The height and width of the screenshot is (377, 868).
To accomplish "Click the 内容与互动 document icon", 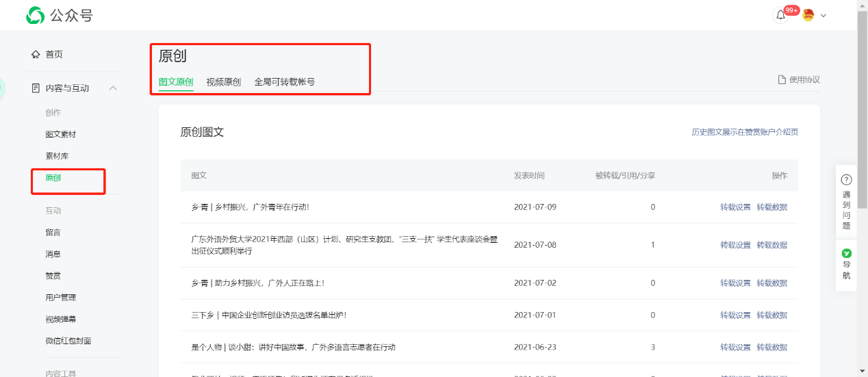I will [36, 88].
